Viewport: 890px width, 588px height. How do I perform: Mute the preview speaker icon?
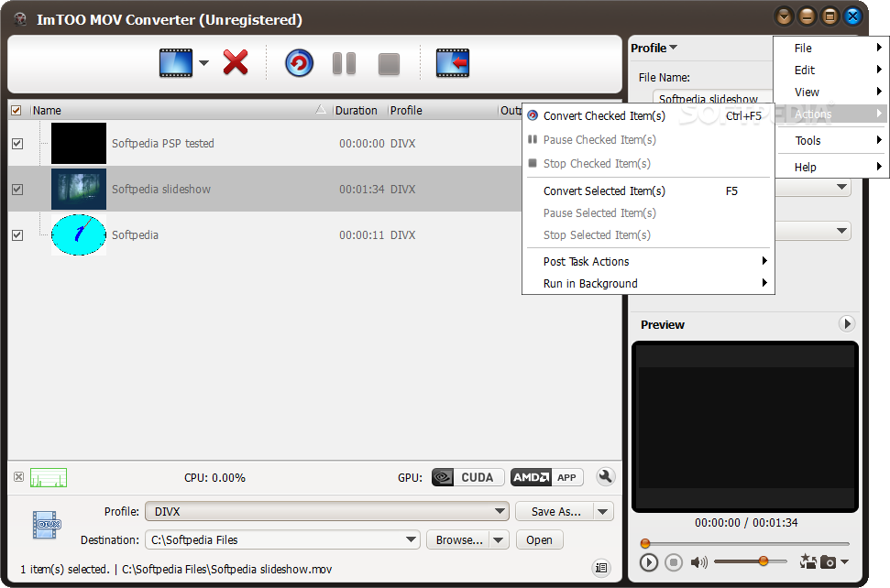[x=698, y=562]
